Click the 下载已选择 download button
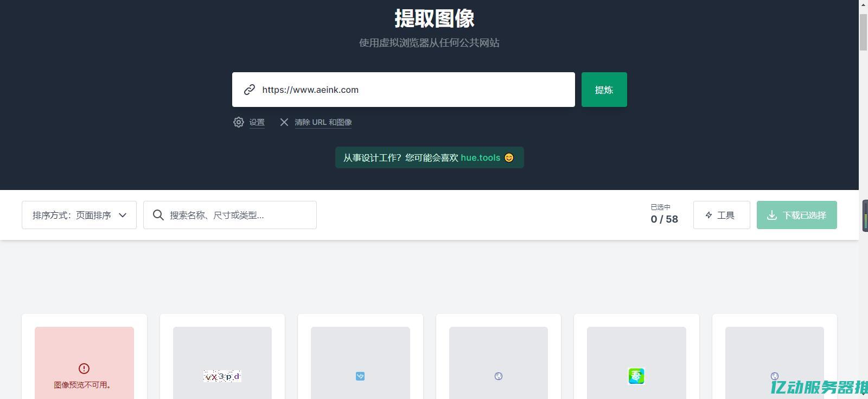Image resolution: width=868 pixels, height=399 pixels. pos(797,215)
